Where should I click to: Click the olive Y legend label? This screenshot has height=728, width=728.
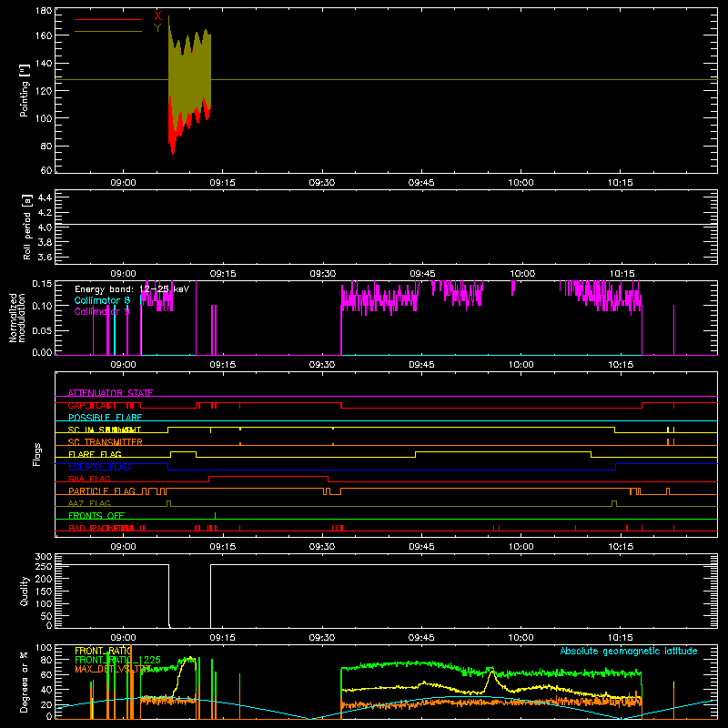coord(157,28)
